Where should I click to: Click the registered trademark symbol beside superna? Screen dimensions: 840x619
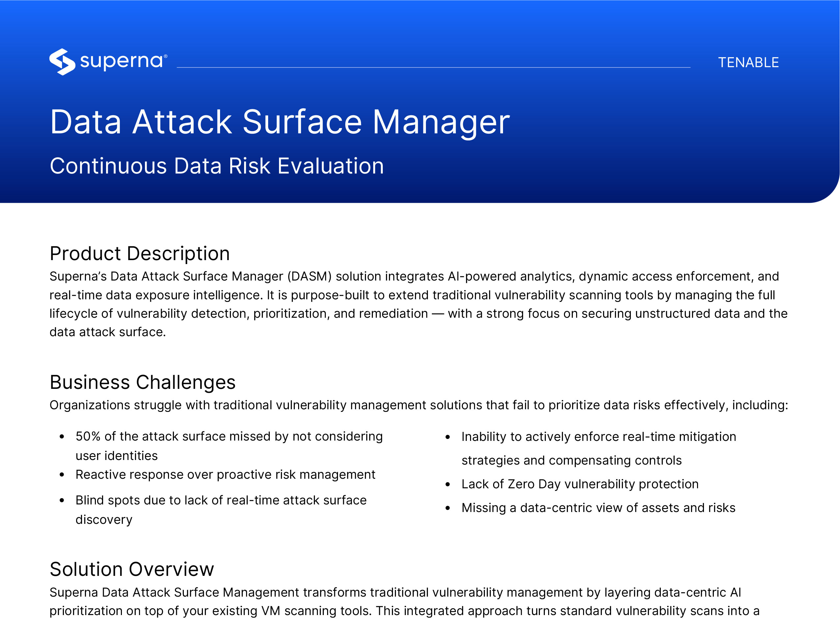(x=165, y=56)
